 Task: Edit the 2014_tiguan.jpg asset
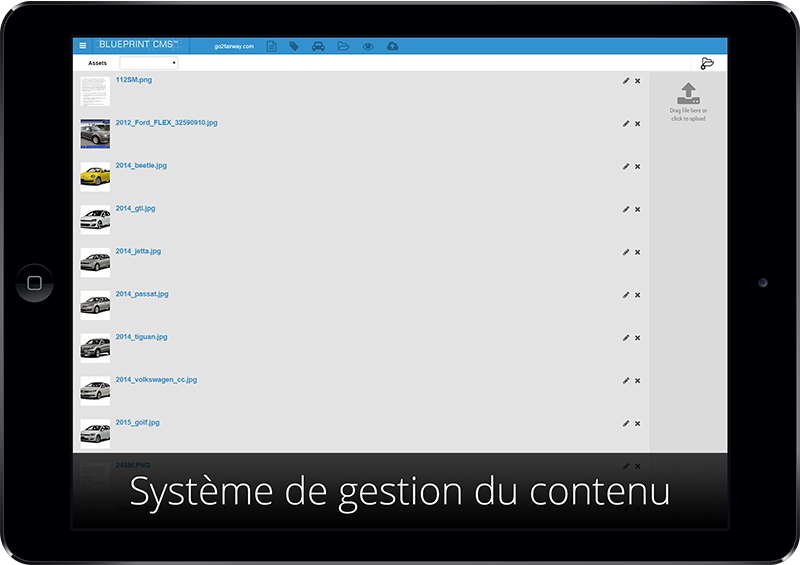coord(626,338)
